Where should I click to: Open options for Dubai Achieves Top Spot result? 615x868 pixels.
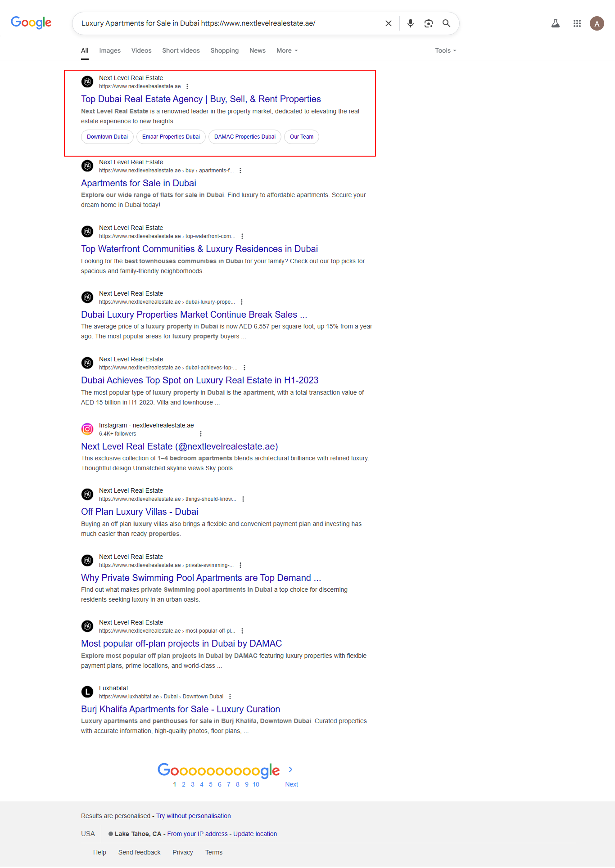tap(244, 368)
